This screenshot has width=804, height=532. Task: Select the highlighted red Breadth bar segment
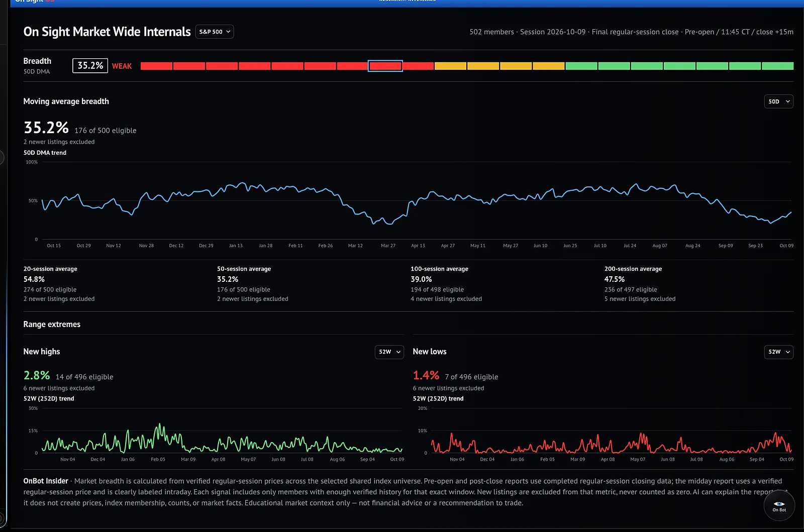pos(385,66)
